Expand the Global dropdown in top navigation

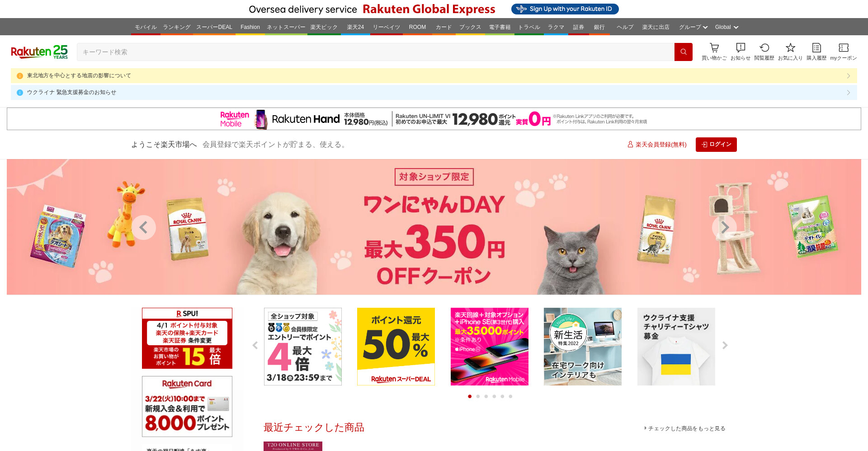click(726, 27)
